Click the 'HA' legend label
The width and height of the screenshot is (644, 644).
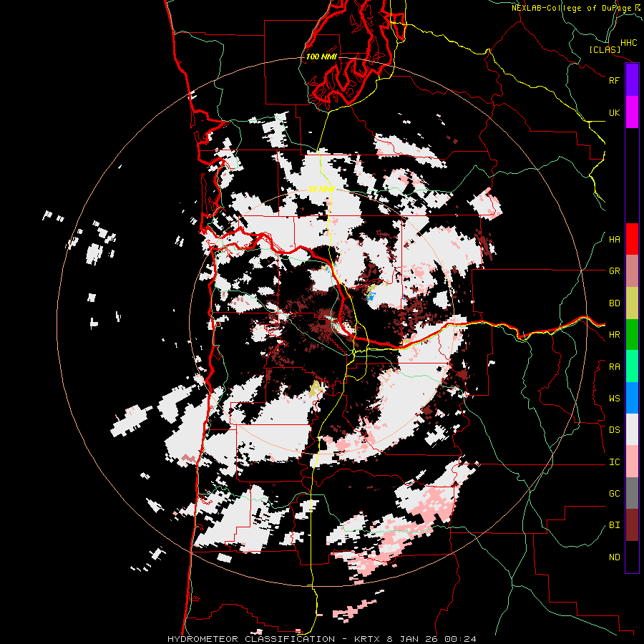pos(614,240)
